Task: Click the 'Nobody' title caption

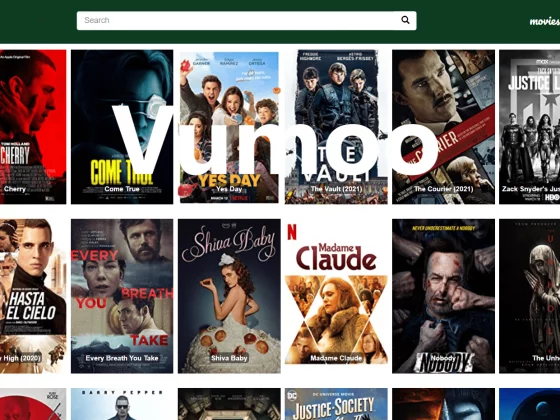Action: 443,358
